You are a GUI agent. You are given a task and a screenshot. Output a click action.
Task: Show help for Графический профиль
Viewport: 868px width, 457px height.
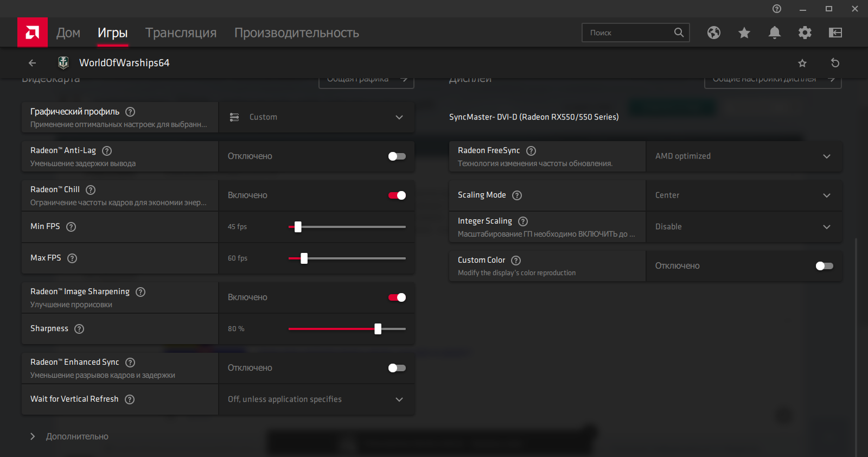pos(130,112)
